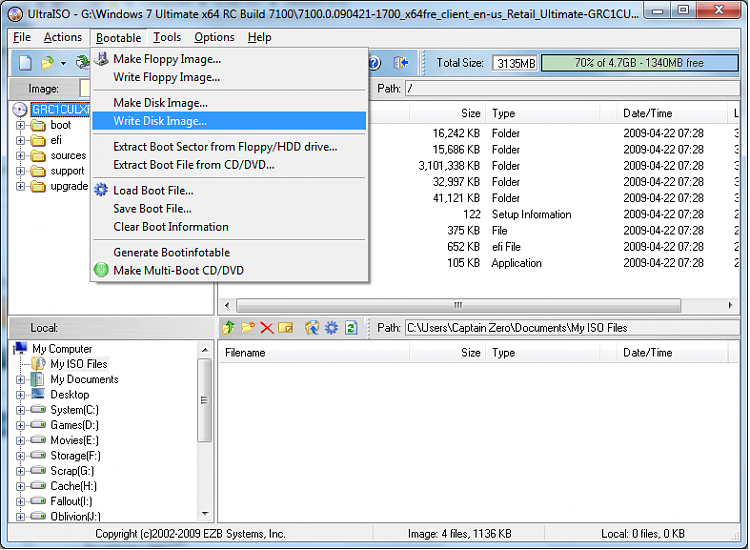Viewport: 750px width, 550px height.
Task: Click the Up folder icon in Local toolbar
Action: pyautogui.click(x=229, y=328)
